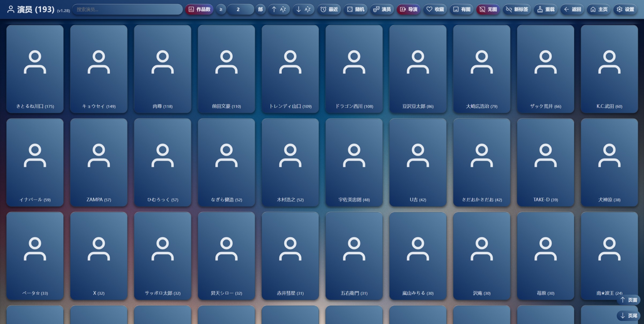Open the ひむろっく (57) card
Image resolution: width=644 pixels, height=324 pixels.
pos(162,162)
